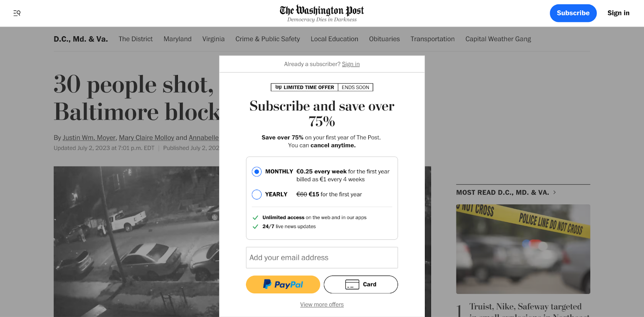
Task: Switch to the Maryland tab
Action: pos(177,39)
